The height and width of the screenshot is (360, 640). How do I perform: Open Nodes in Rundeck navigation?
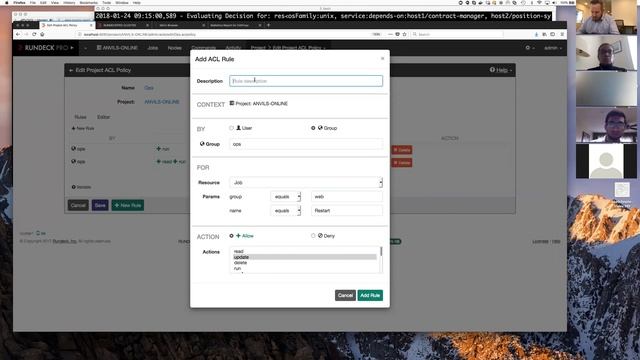pyautogui.click(x=175, y=48)
